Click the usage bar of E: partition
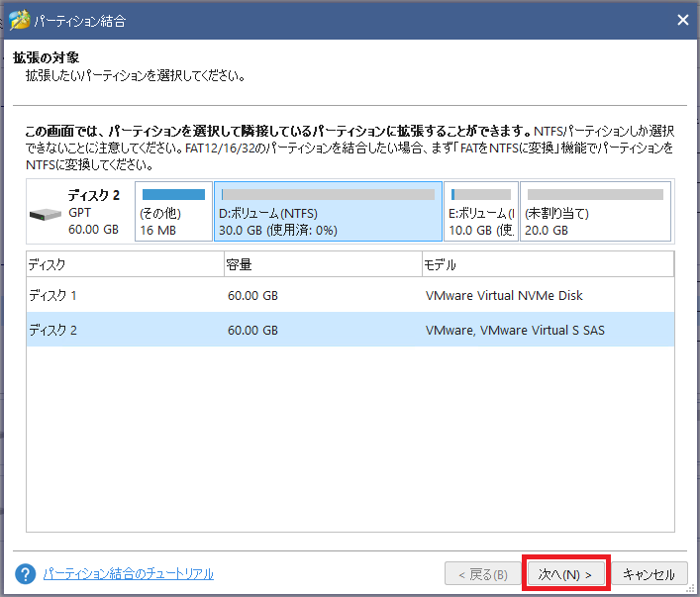The width and height of the screenshot is (700, 597). (x=481, y=194)
